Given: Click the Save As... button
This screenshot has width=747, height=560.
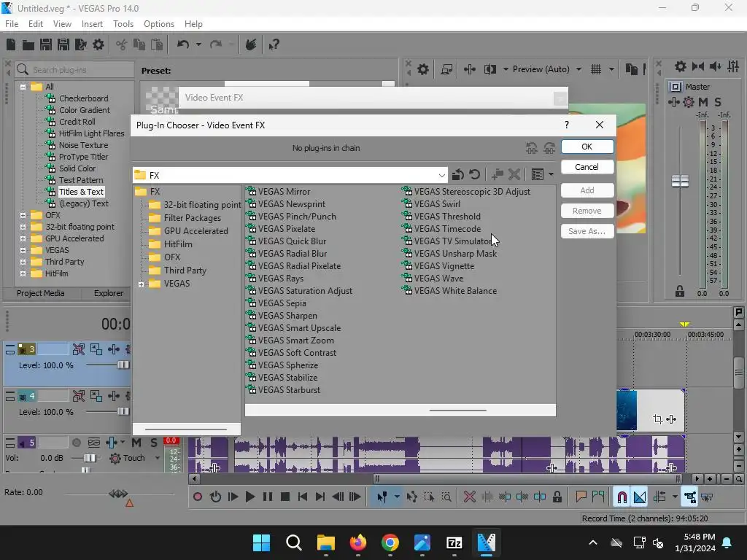Looking at the screenshot, I should (x=587, y=231).
